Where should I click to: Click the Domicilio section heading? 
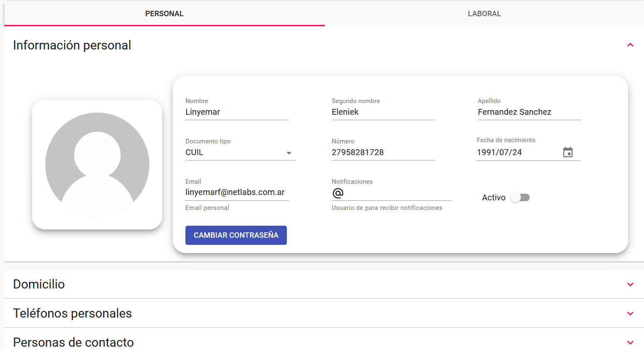pyautogui.click(x=39, y=284)
